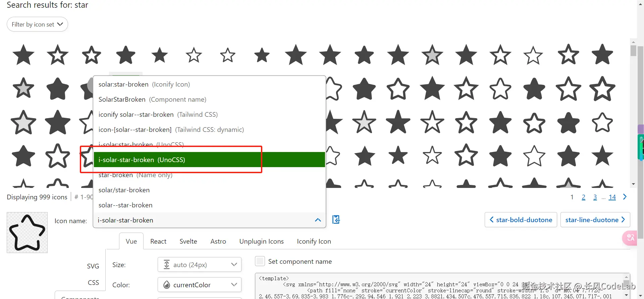Switch to the Svelte tab

tap(188, 241)
